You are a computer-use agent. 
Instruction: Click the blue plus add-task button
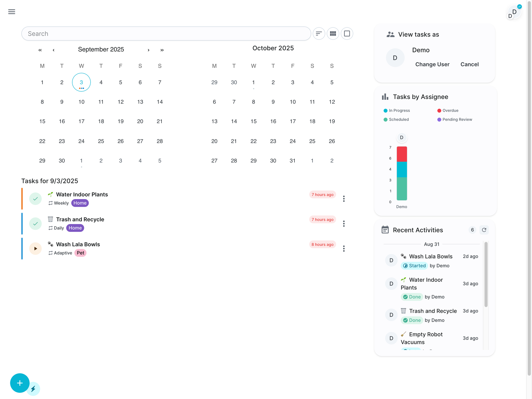[x=20, y=383]
